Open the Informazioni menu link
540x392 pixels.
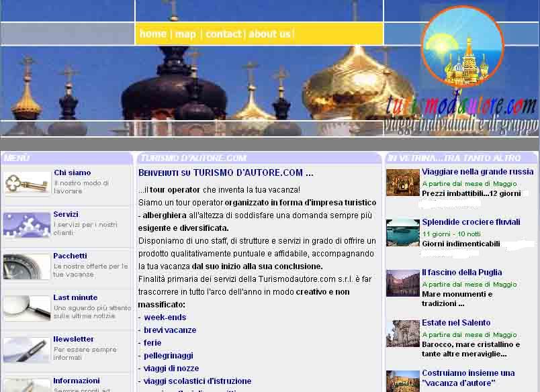[77, 381]
